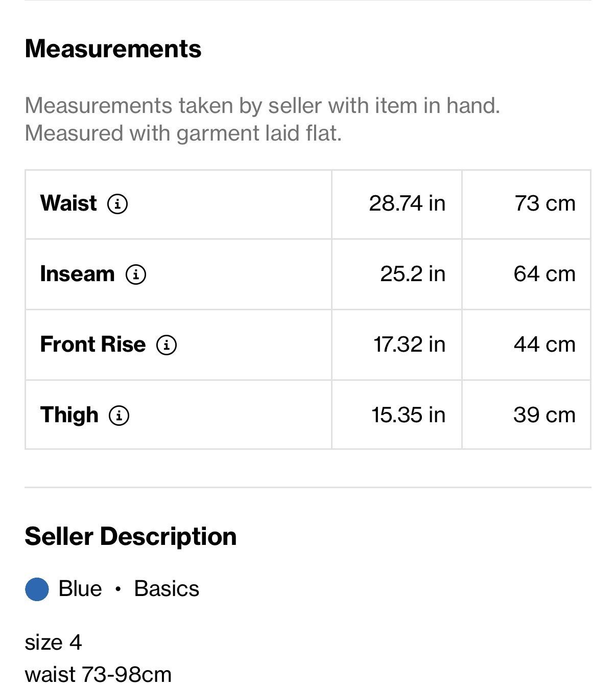Tap the 44 cm front rise value
This screenshot has width=616, height=687.
(544, 345)
